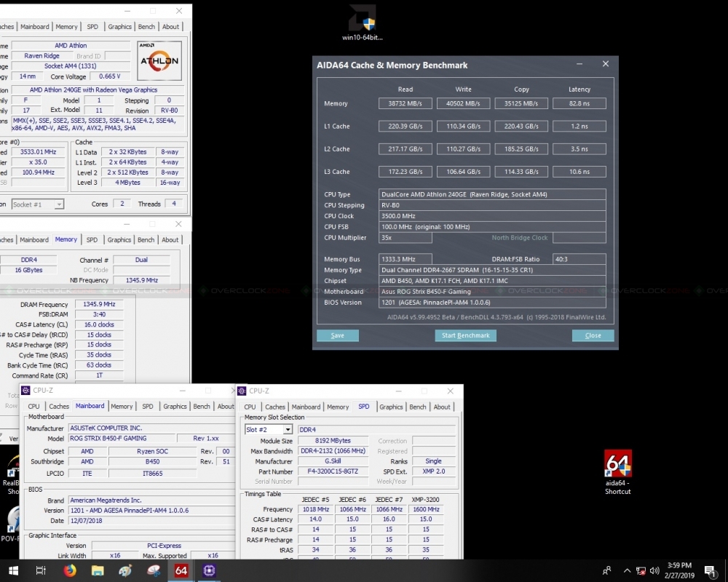The width and height of the screenshot is (728, 582).
Task: Click the Serial Number field on the SPD tab
Action: (x=332, y=482)
